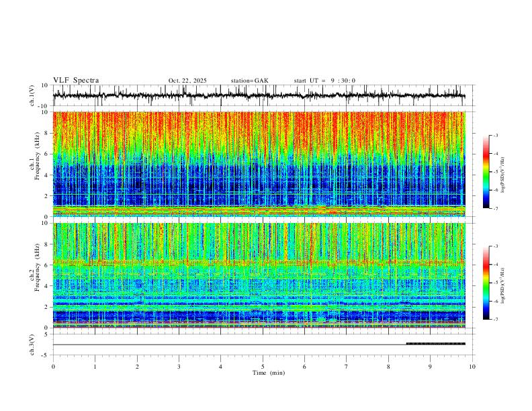Image resolution: width=532 pixels, height=411 pixels.
Task: Click the "8" kHz tick on ch.1 frequency axis
Action: click(46, 133)
